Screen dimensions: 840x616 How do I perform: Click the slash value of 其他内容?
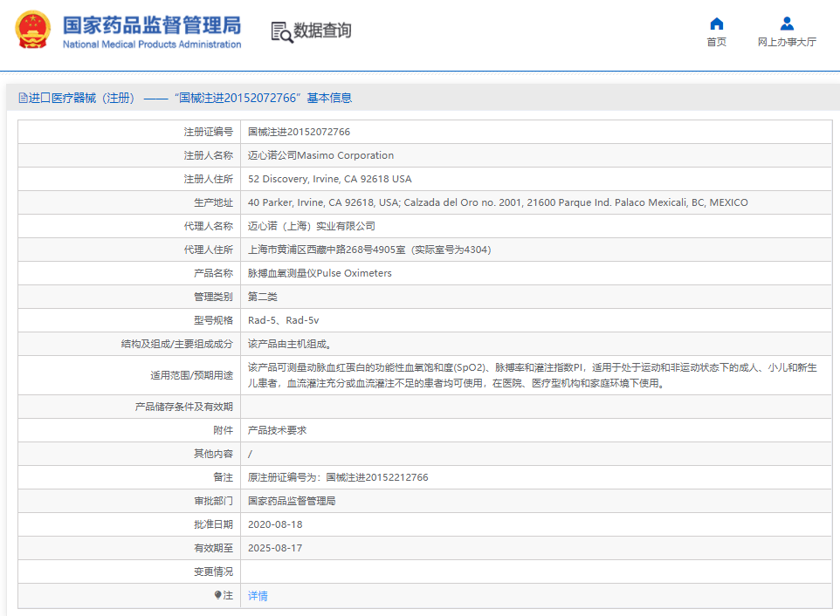251,454
